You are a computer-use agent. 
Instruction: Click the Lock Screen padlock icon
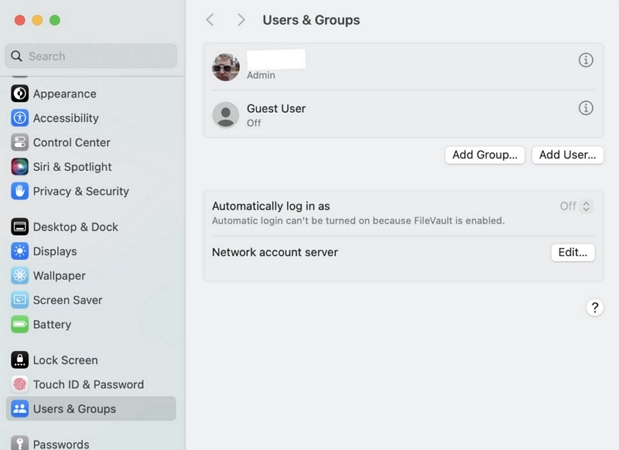point(20,360)
